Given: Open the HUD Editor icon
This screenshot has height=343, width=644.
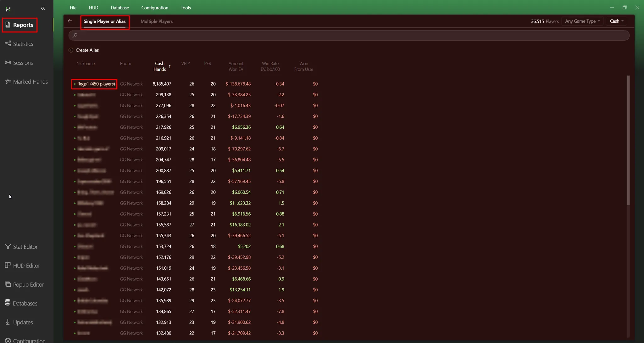Looking at the screenshot, I should tap(8, 265).
